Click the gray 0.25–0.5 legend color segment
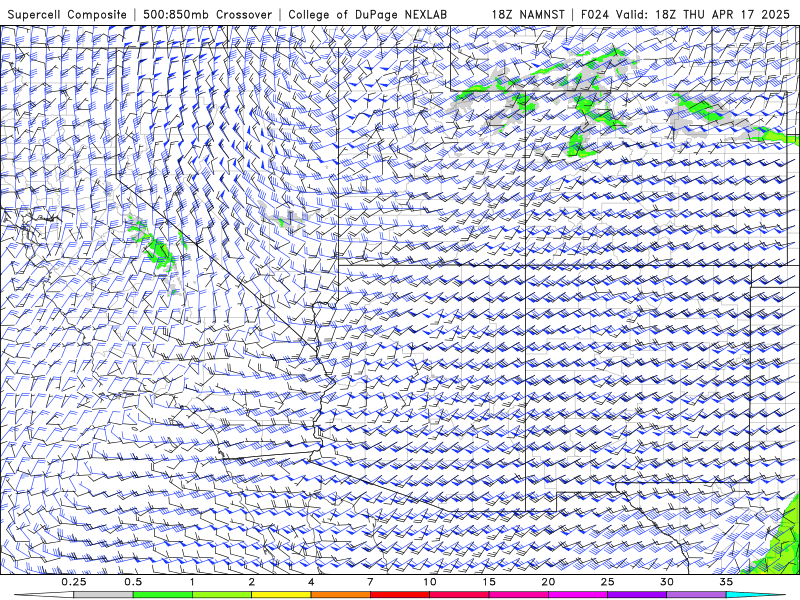 (104, 595)
